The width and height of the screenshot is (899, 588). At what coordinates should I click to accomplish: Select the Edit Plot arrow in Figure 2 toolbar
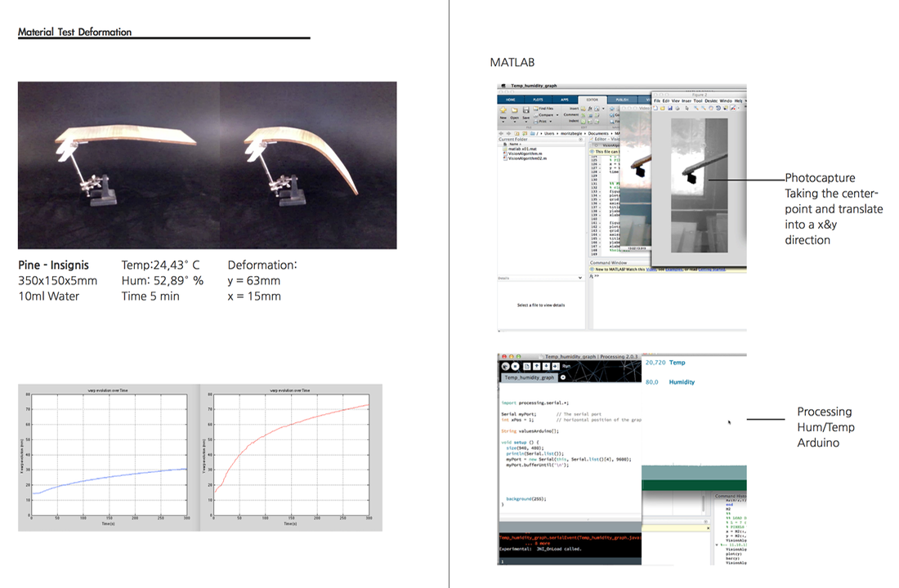point(687,108)
